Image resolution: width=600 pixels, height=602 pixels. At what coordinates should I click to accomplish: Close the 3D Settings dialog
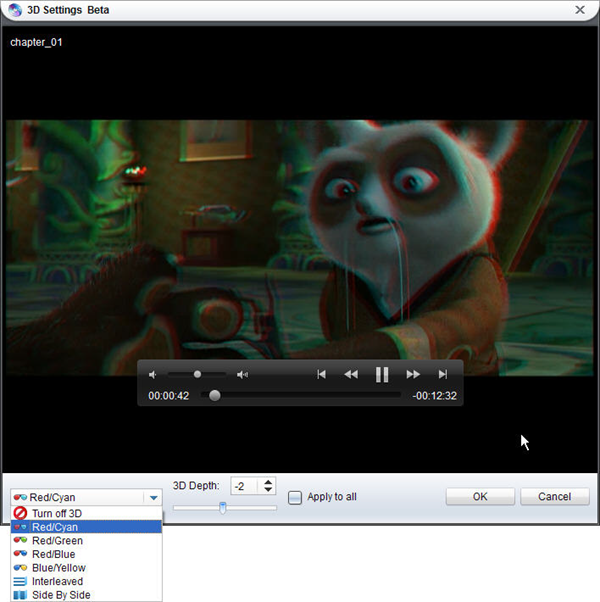coord(580,10)
